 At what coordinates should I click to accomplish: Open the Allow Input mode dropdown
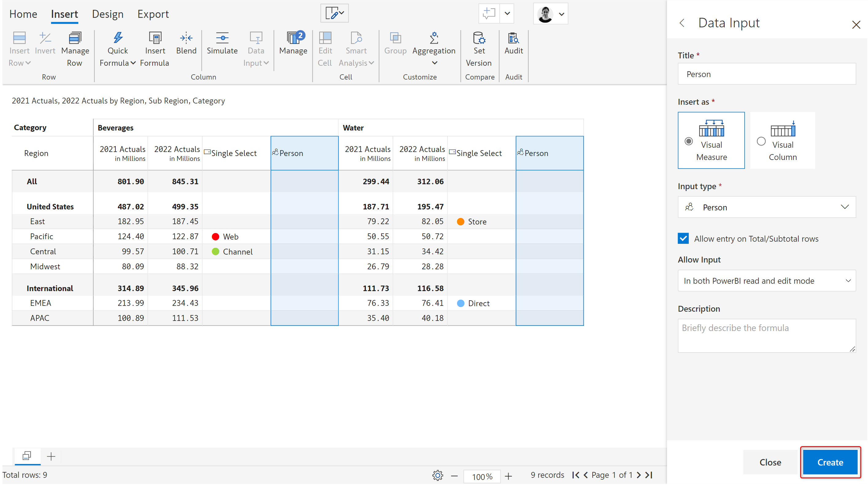click(x=767, y=281)
